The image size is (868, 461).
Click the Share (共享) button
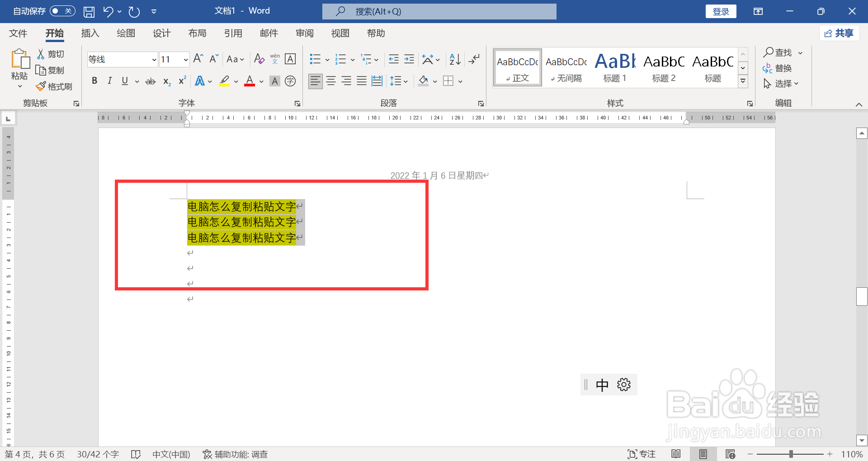(839, 33)
